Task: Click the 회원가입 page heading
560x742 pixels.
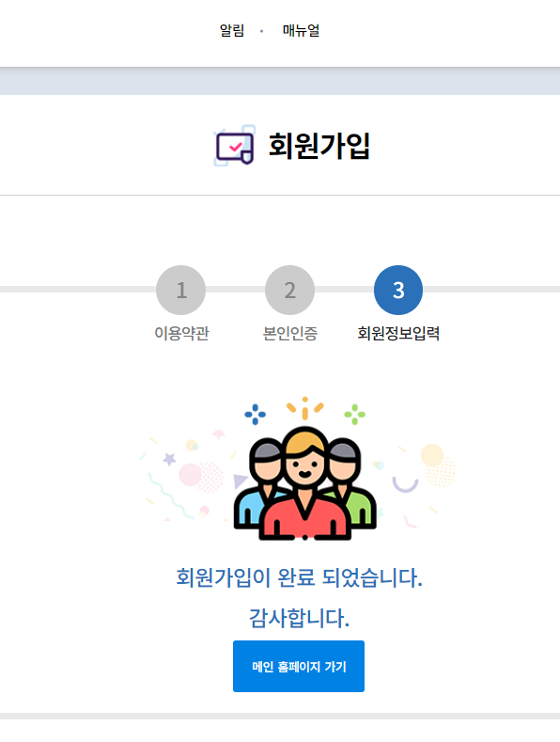Action: click(x=319, y=145)
